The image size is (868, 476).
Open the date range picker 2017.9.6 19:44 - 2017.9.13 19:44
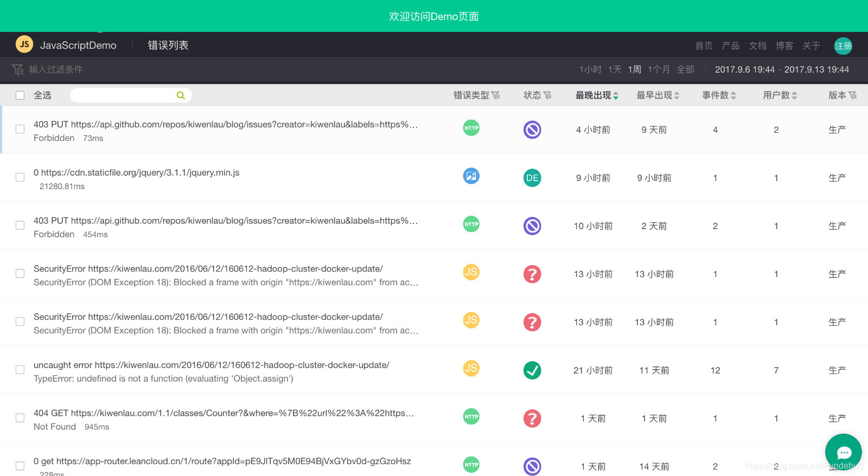[782, 69]
